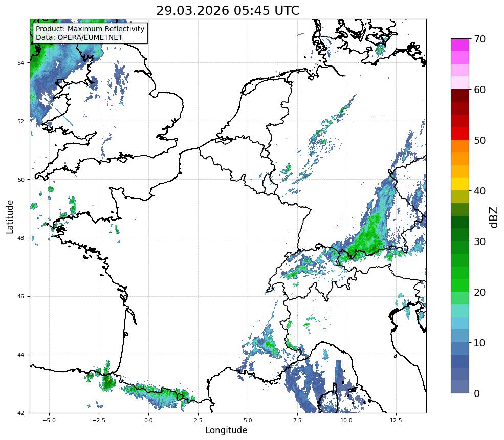This screenshot has height=440, width=504.
Task: Click the longitude tick label -5.0
Action: [49, 420]
